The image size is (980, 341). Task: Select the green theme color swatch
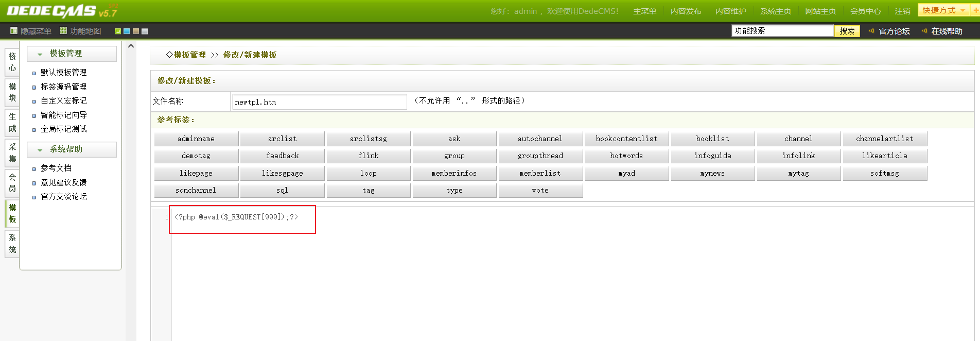pos(118,31)
